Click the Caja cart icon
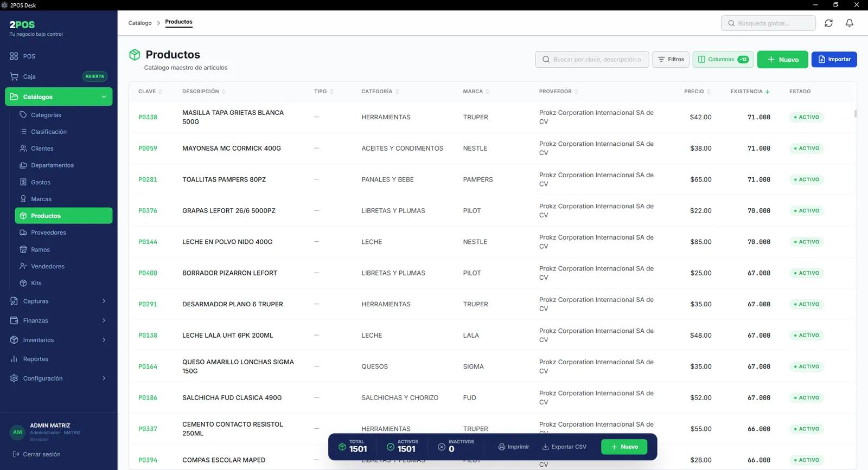The image size is (868, 470). point(14,76)
